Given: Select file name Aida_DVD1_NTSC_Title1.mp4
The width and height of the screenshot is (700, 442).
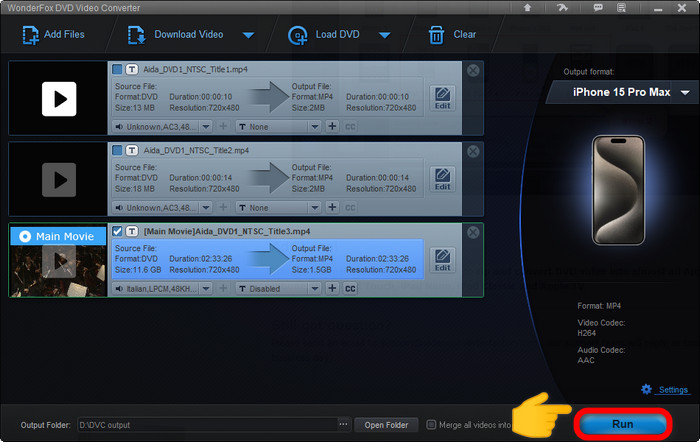Looking at the screenshot, I should 196,70.
